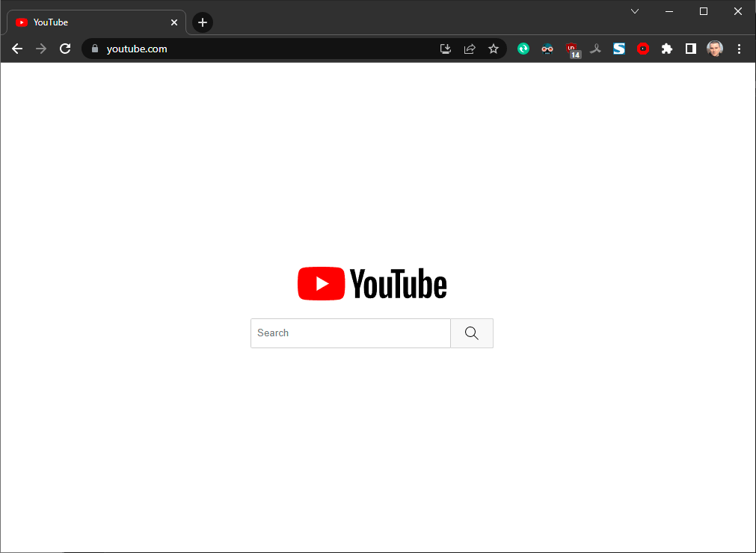Click inside the YouTube search field
Viewport: 756px width, 553px height.
tap(350, 333)
